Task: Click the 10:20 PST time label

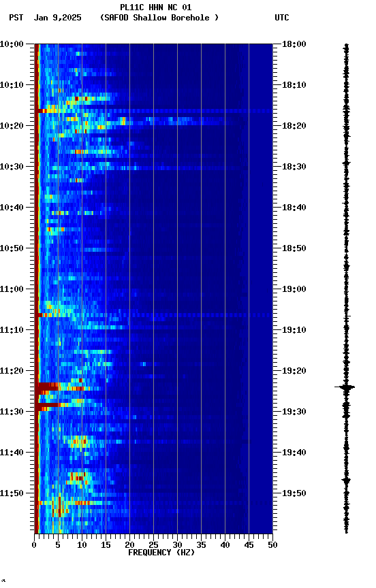Action: [x=12, y=126]
